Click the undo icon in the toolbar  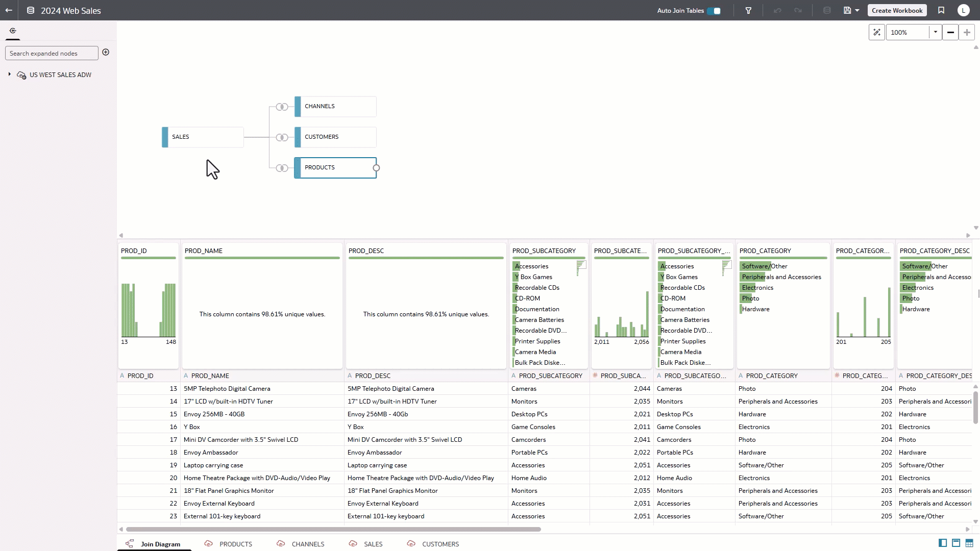[777, 10]
